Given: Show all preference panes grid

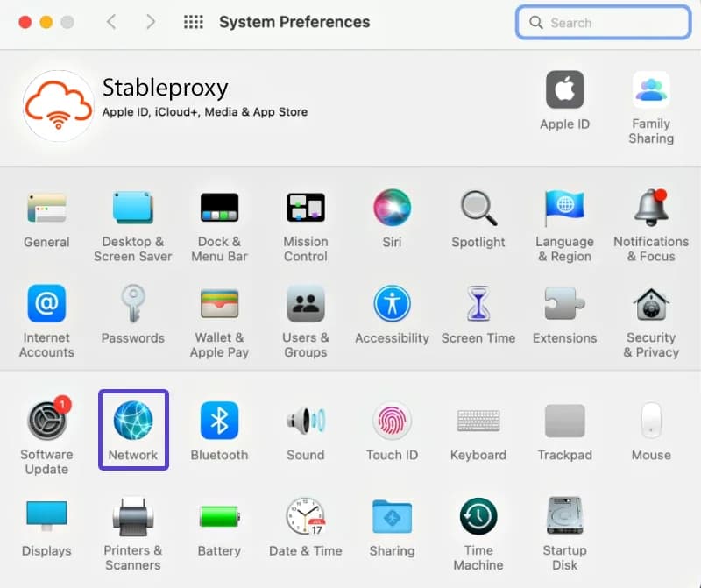Looking at the screenshot, I should click(193, 21).
